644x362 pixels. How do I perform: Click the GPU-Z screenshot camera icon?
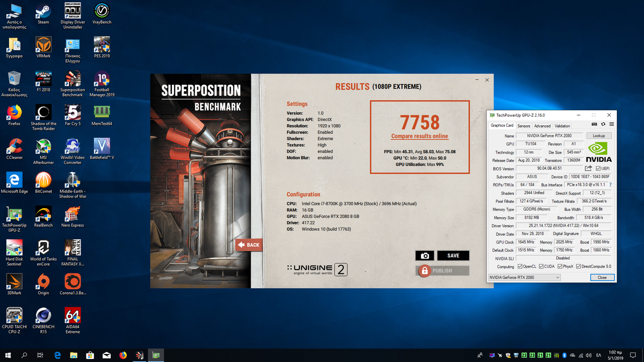pos(594,124)
